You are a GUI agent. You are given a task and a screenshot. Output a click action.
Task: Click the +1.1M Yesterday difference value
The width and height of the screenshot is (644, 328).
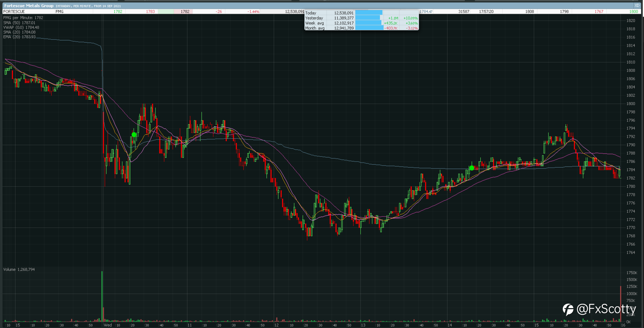tap(393, 18)
